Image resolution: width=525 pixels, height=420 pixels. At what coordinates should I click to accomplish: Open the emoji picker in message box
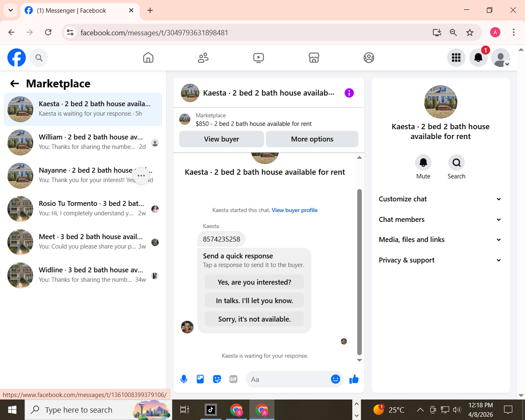pos(336,379)
